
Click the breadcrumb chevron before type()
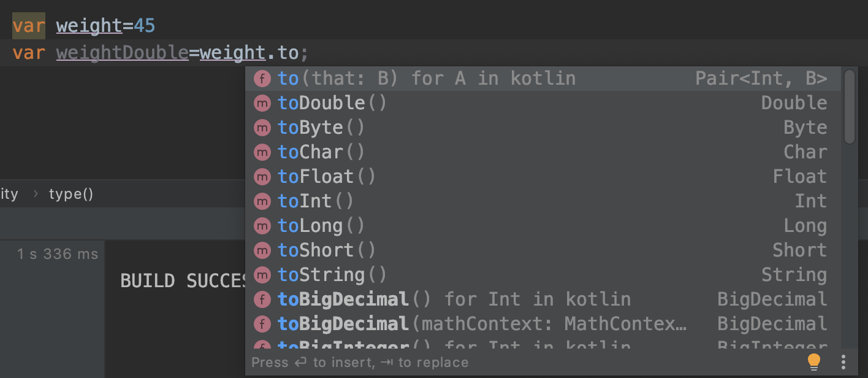click(x=36, y=195)
